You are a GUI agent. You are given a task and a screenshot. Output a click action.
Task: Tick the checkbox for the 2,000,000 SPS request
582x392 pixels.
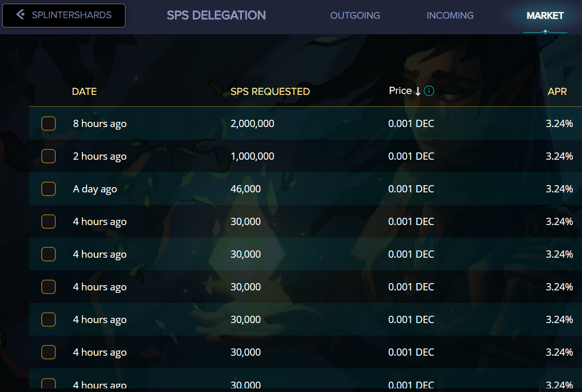(48, 124)
